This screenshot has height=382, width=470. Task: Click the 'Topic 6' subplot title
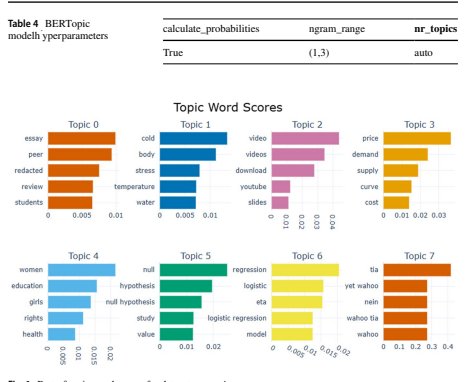307,256
